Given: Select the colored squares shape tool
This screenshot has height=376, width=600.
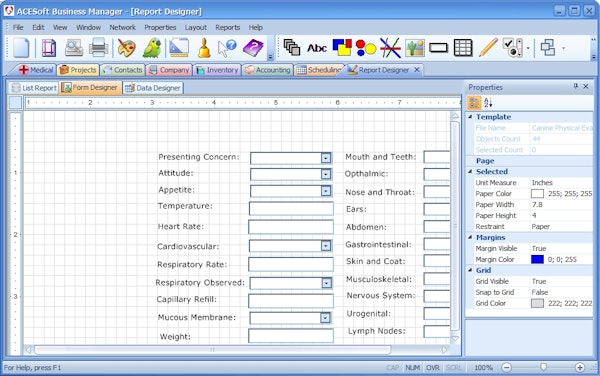Looking at the screenshot, I should 342,48.
